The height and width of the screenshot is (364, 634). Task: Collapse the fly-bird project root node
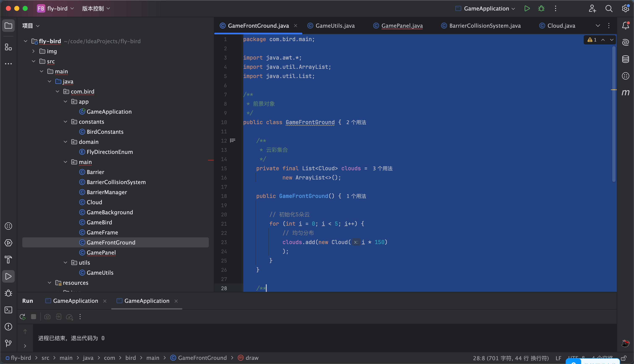tap(26, 41)
